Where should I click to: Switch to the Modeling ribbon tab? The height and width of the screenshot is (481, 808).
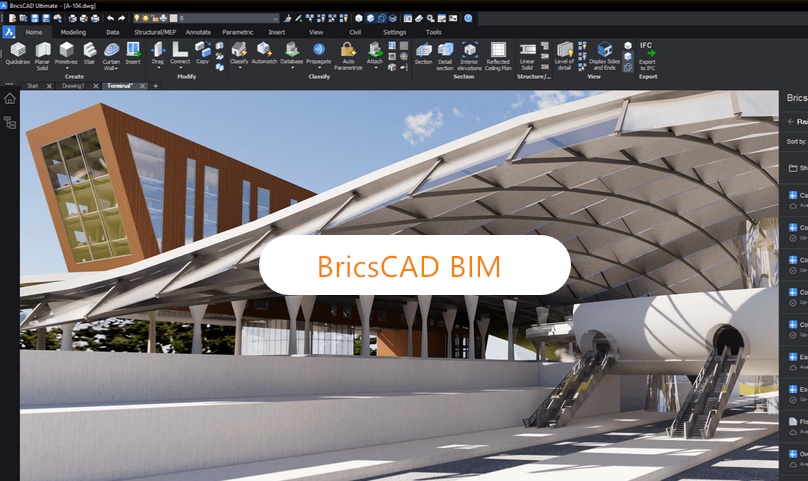click(x=73, y=32)
